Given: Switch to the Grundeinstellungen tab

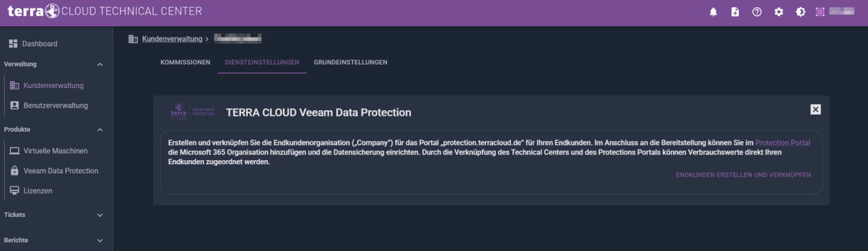Looking at the screenshot, I should [x=351, y=62].
